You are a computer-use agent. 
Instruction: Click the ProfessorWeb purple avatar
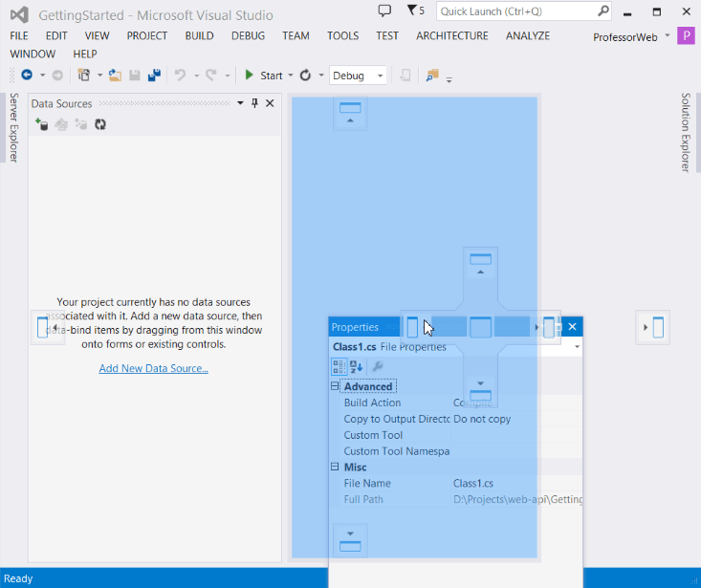687,35
